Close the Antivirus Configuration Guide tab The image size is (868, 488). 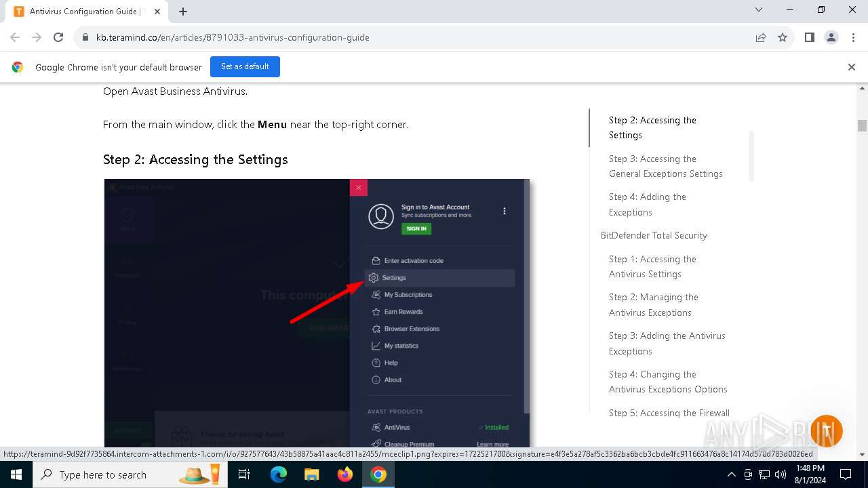157,12
